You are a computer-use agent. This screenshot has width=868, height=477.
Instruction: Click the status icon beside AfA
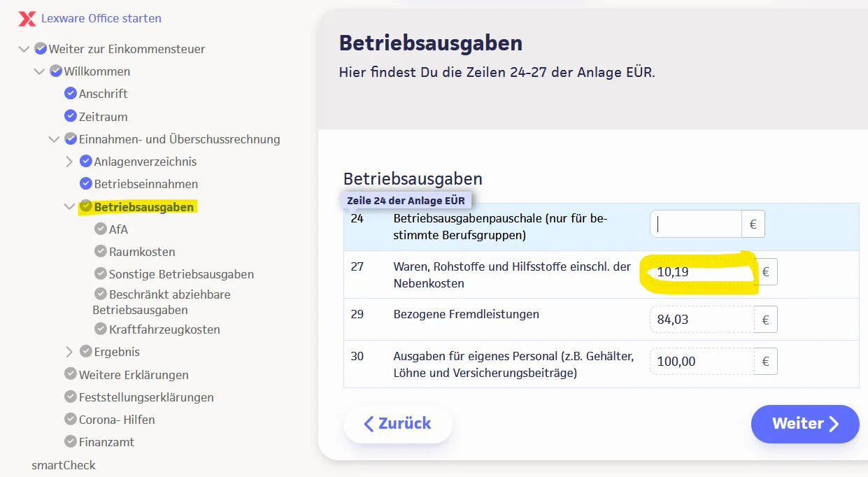[x=101, y=229]
